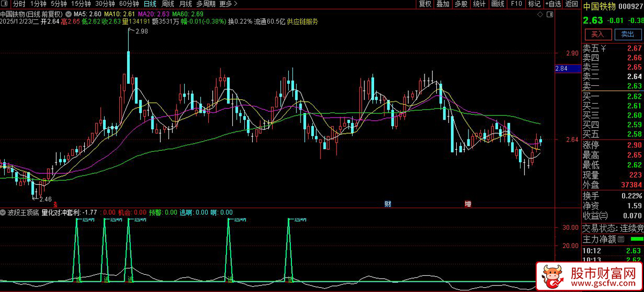Add stock with +自选 button
The width and height of the screenshot is (644, 292).
click(x=553, y=4)
